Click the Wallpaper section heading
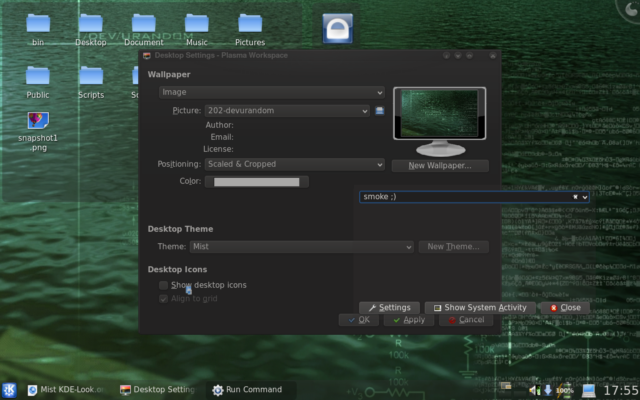 (x=169, y=75)
